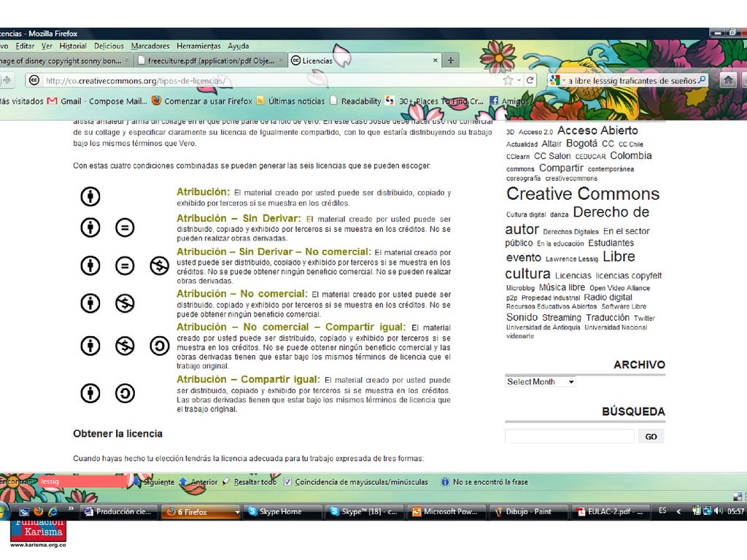747x560 pixels.
Task: Find previous match with Anterior
Action: pos(198,482)
